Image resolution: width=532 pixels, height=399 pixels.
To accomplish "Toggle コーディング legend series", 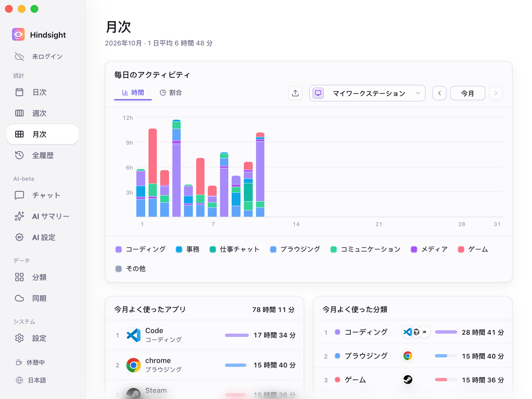I will click(x=140, y=249).
